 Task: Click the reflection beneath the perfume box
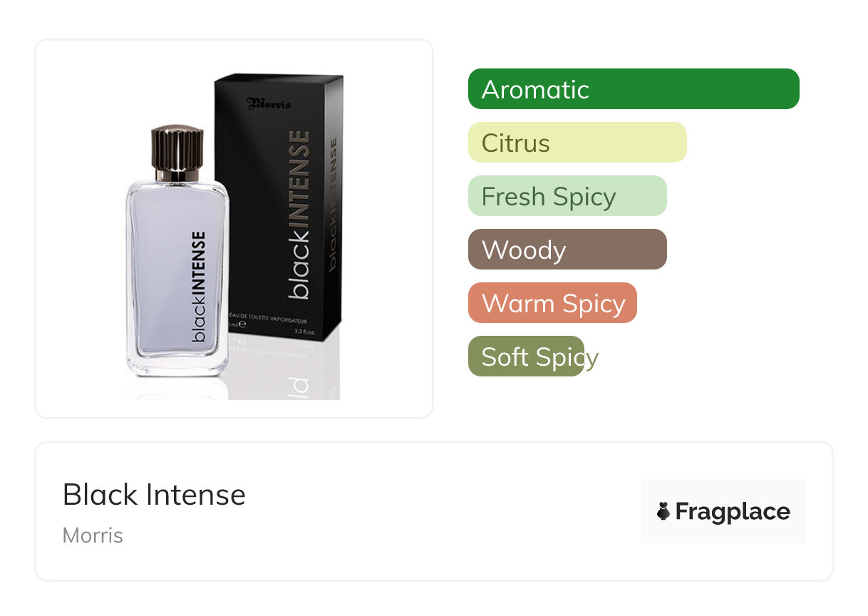coord(284,371)
